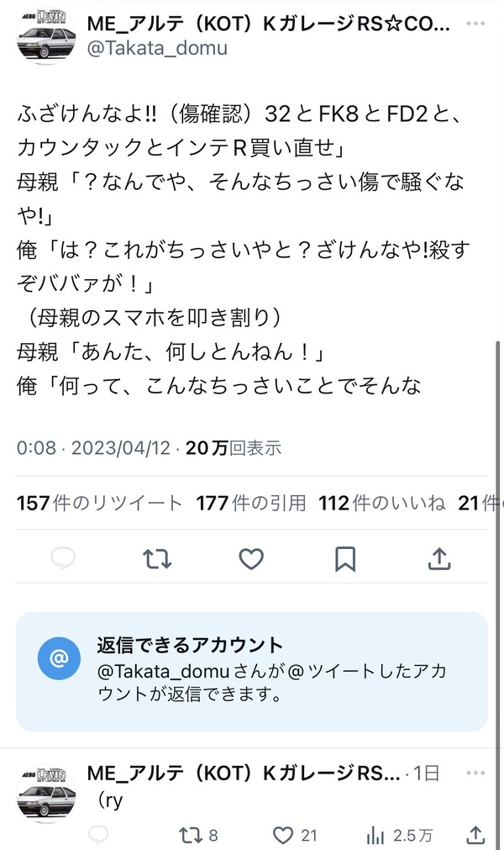This screenshot has width=504, height=850.
Task: Open the 157件のリツイート list
Action: 99,503
